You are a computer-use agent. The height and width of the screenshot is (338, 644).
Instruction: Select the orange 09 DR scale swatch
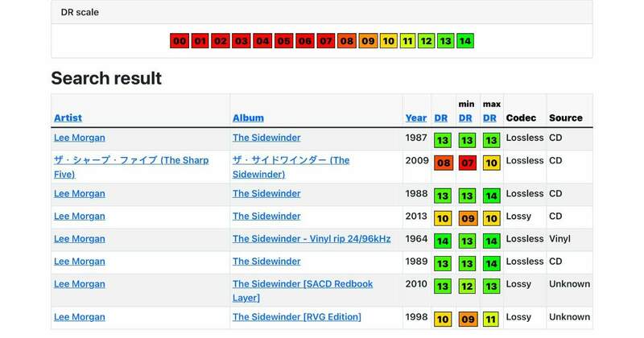click(x=368, y=41)
